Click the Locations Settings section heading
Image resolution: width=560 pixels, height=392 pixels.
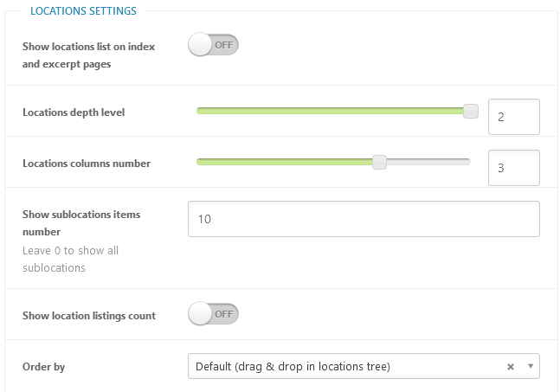coord(83,11)
